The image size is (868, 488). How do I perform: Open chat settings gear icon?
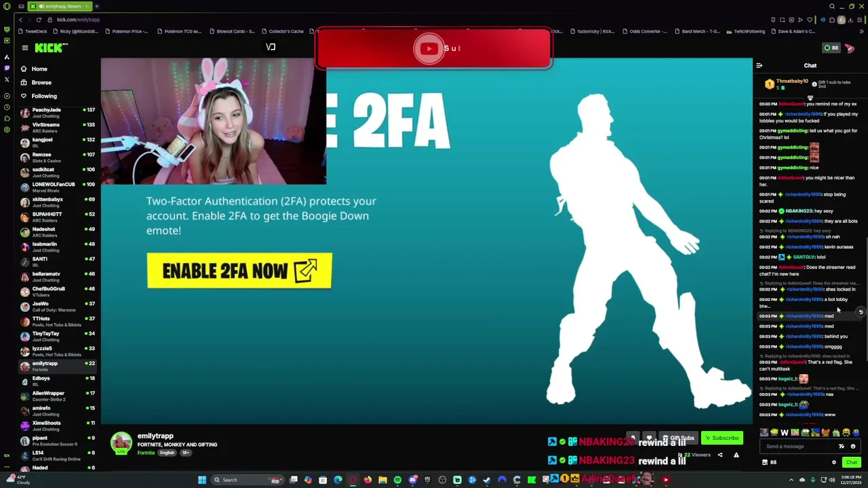point(834,462)
